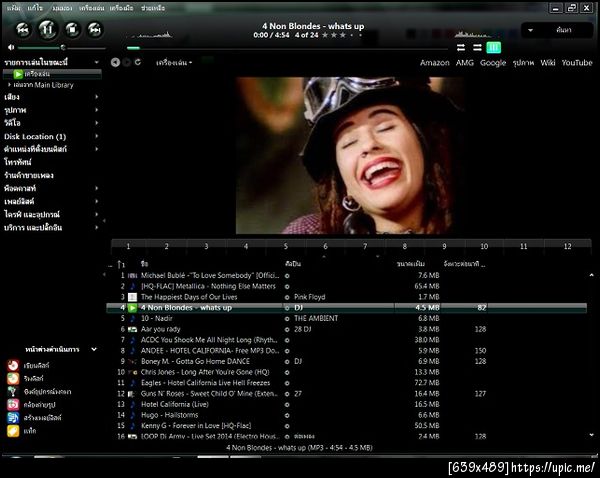Open the Sync Handheld cocktail-glass icon
This screenshot has height=478, width=600.
[13, 391]
